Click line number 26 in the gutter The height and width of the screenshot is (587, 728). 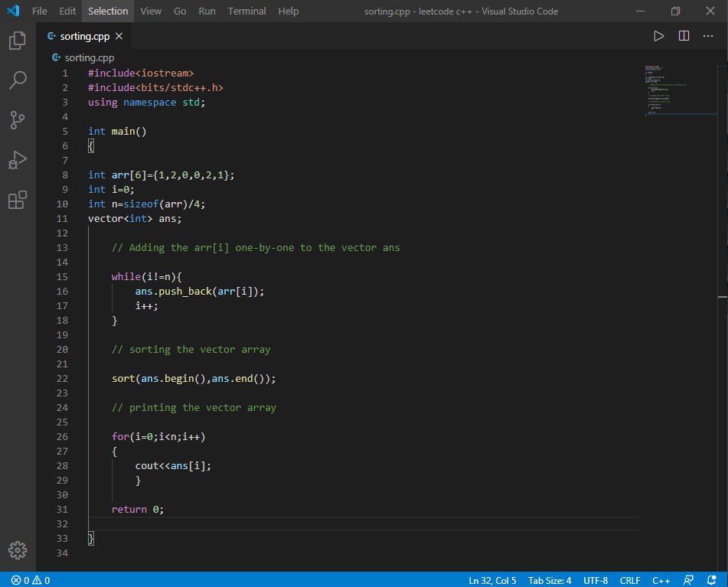point(62,437)
